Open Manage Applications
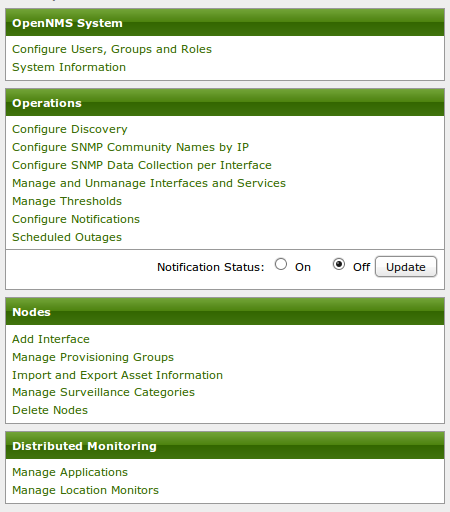 [70, 472]
